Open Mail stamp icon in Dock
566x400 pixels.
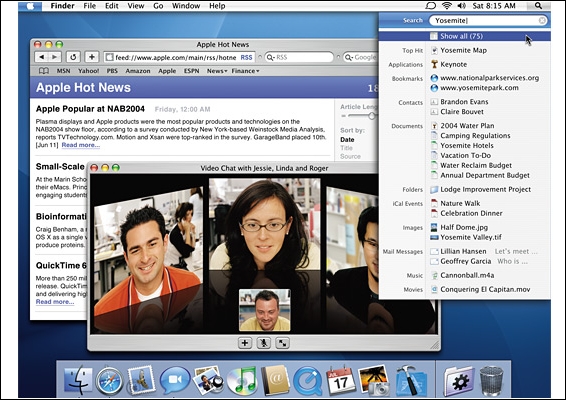click(x=141, y=380)
